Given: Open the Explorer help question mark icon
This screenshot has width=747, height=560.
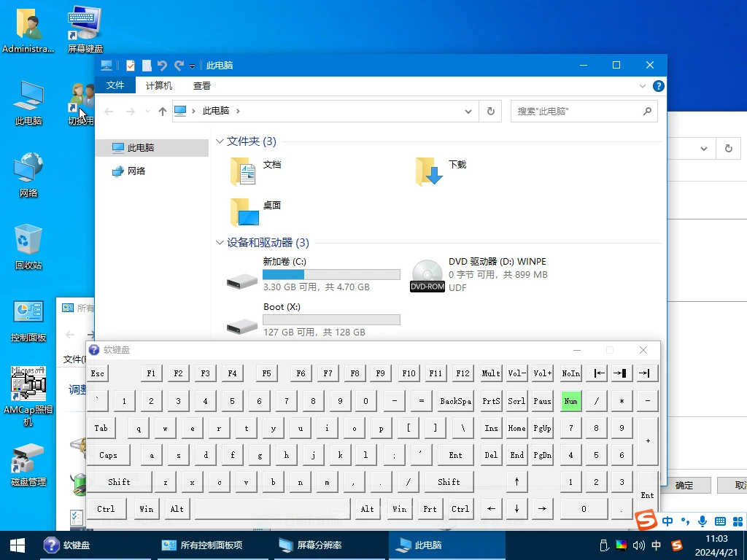Looking at the screenshot, I should tap(659, 86).
